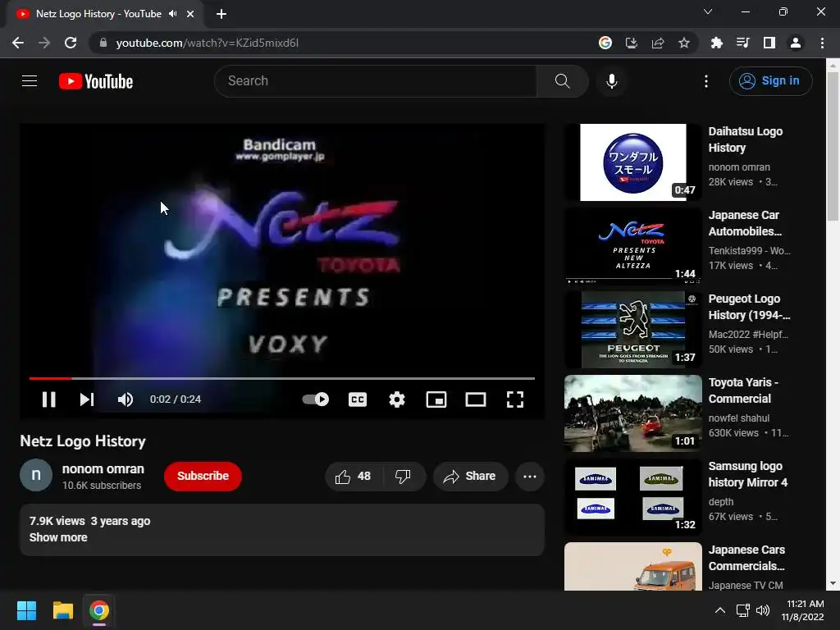Go forward in the browser
This screenshot has height=630, width=840.
tap(44, 43)
